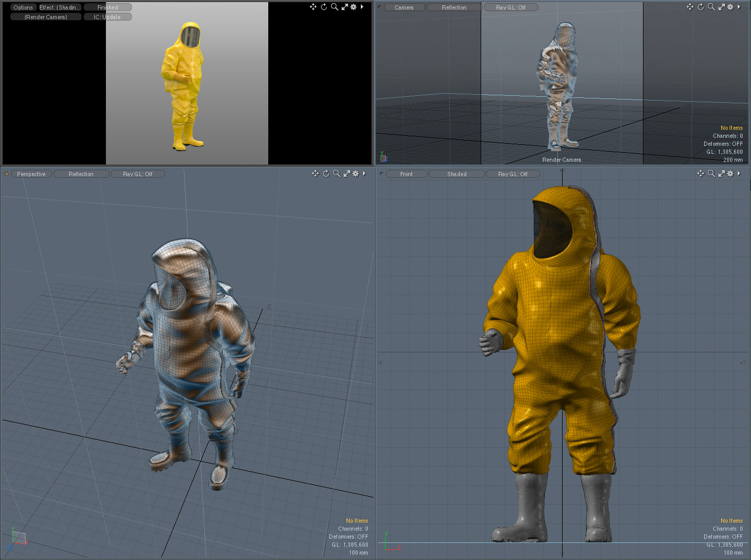751x560 pixels.
Task: Click the pan icon in render preview viewport
Action: [x=313, y=7]
